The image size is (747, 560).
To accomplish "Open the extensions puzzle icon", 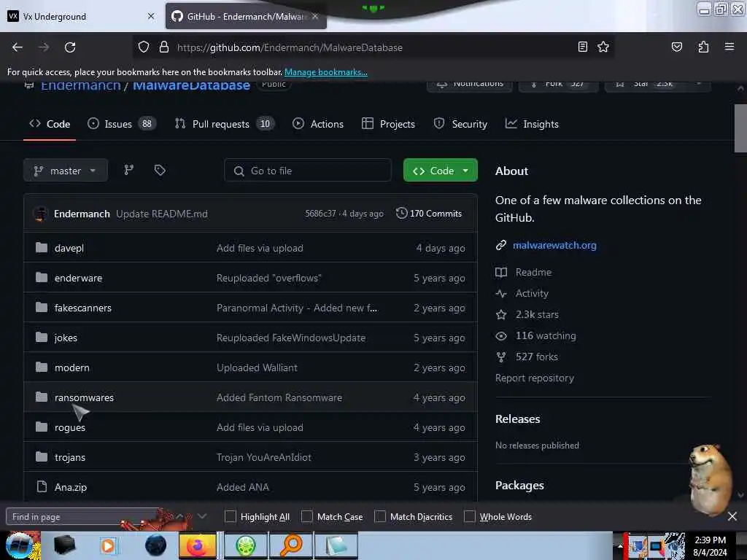I will point(703,47).
